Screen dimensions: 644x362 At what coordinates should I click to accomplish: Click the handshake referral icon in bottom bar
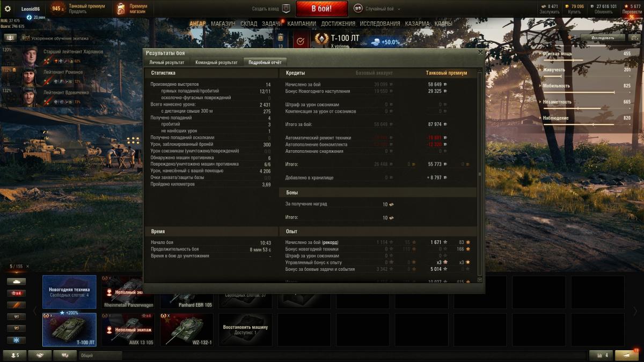pyautogui.click(x=40, y=355)
